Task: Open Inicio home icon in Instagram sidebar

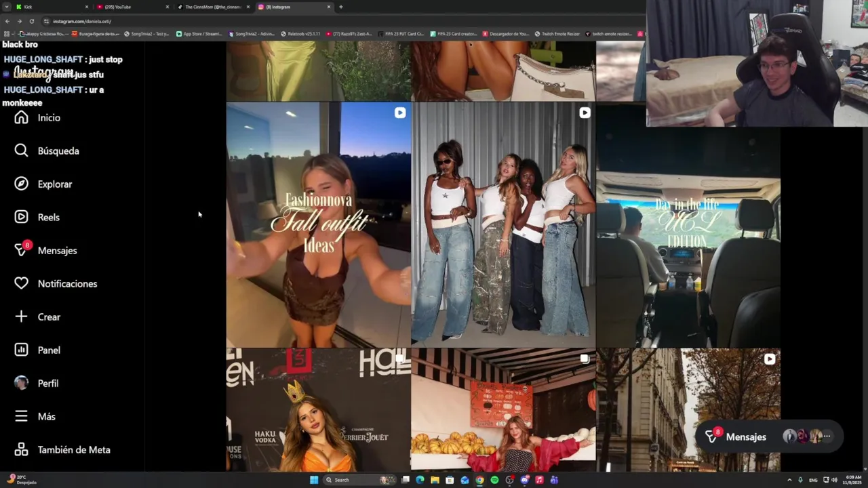Action: tap(21, 118)
